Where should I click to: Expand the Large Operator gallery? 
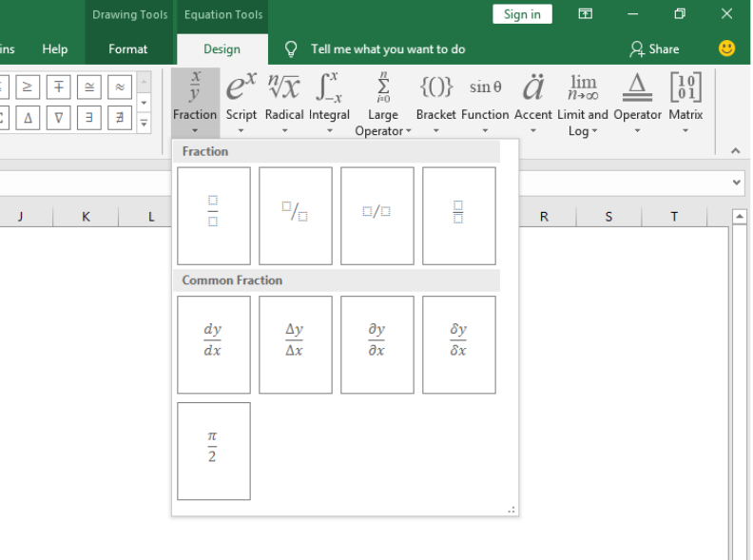point(383,103)
